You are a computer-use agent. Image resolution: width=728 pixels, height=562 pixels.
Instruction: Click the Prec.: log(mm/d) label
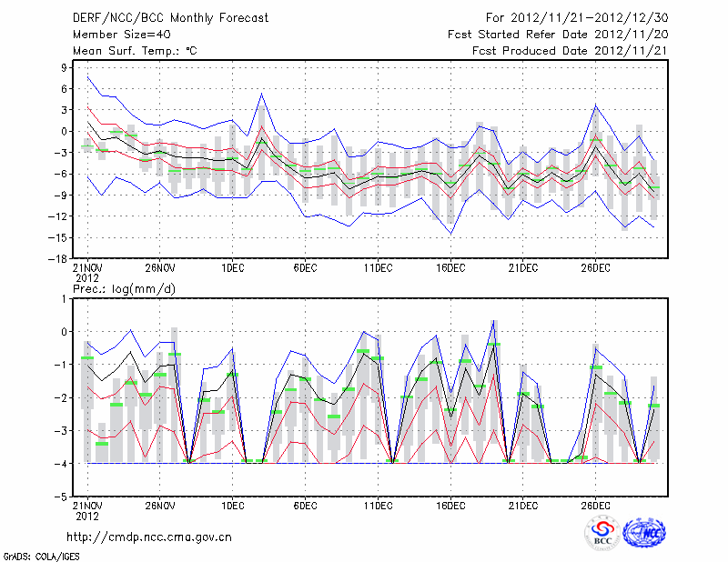(x=127, y=289)
